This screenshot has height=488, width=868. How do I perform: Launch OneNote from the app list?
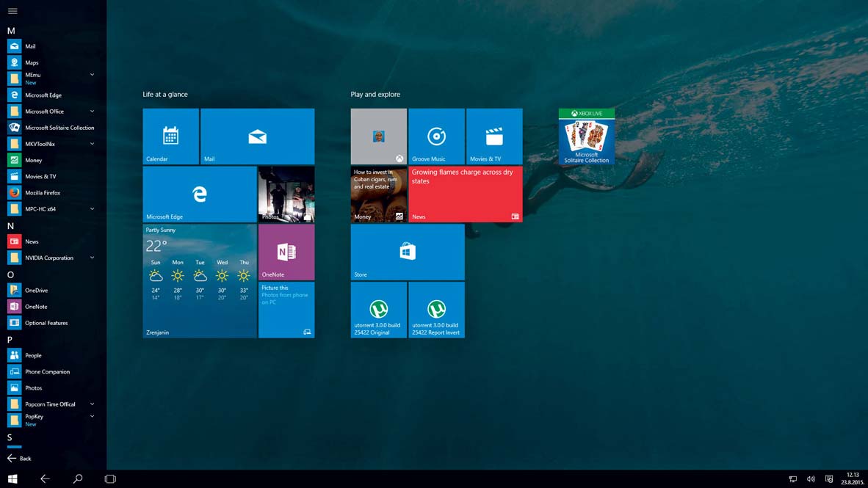pyautogui.click(x=51, y=307)
